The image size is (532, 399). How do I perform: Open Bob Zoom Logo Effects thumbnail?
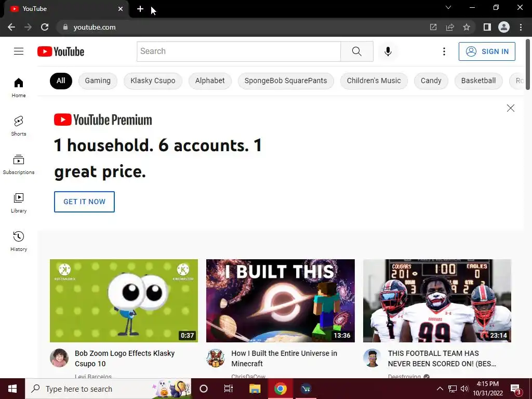pos(124,301)
